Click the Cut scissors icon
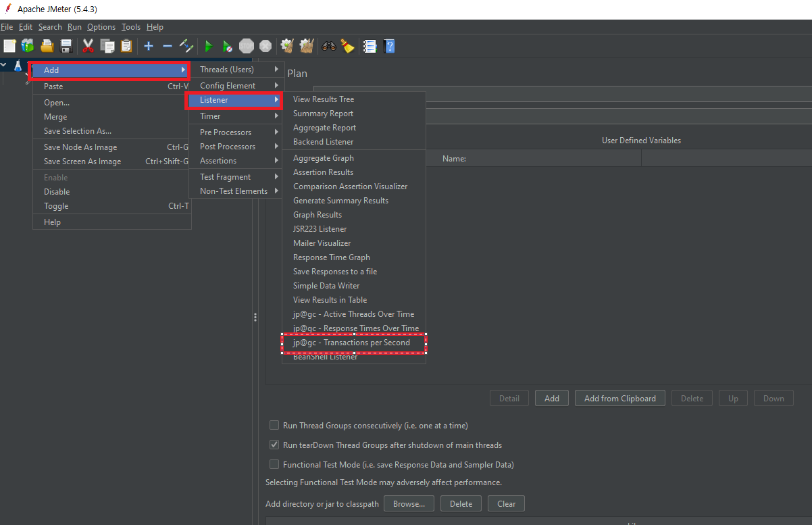Image resolution: width=812 pixels, height=525 pixels. [x=88, y=46]
